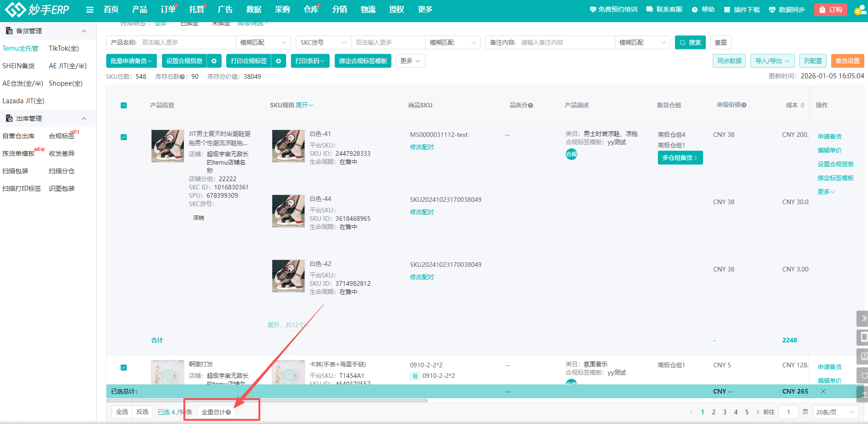Click the table's horizontal scrollbar
868x424 pixels.
[x=267, y=400]
